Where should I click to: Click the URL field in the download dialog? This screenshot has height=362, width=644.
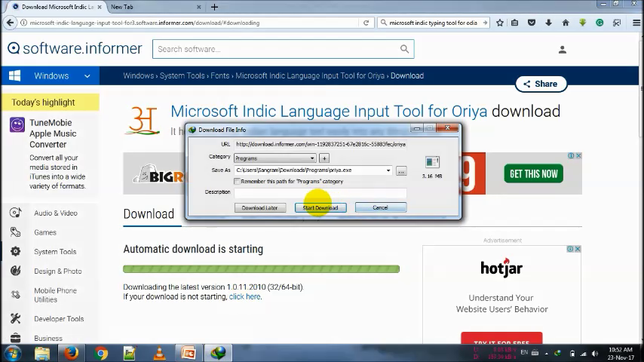click(320, 144)
